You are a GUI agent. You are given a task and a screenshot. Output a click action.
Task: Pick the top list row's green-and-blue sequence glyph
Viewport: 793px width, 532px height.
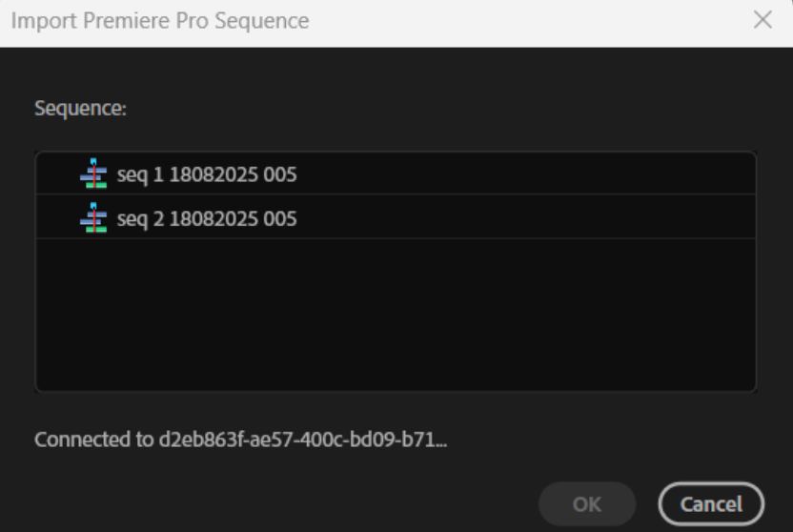click(x=93, y=174)
